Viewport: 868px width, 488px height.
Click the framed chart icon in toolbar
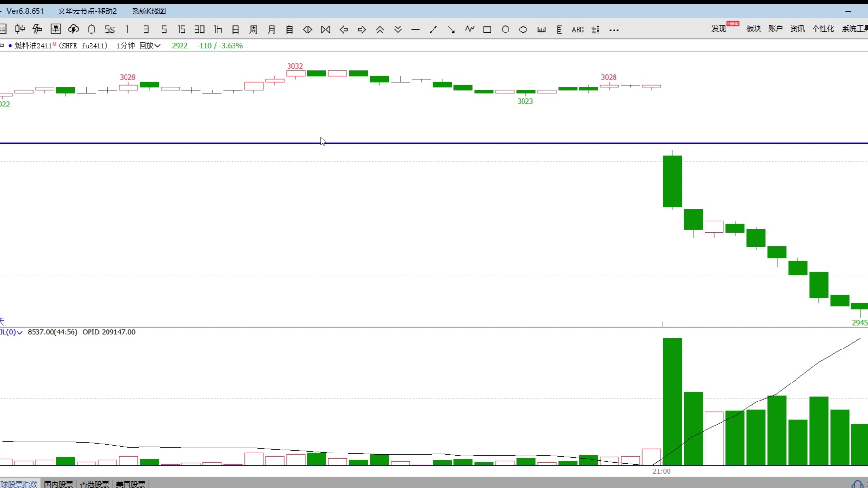click(55, 29)
